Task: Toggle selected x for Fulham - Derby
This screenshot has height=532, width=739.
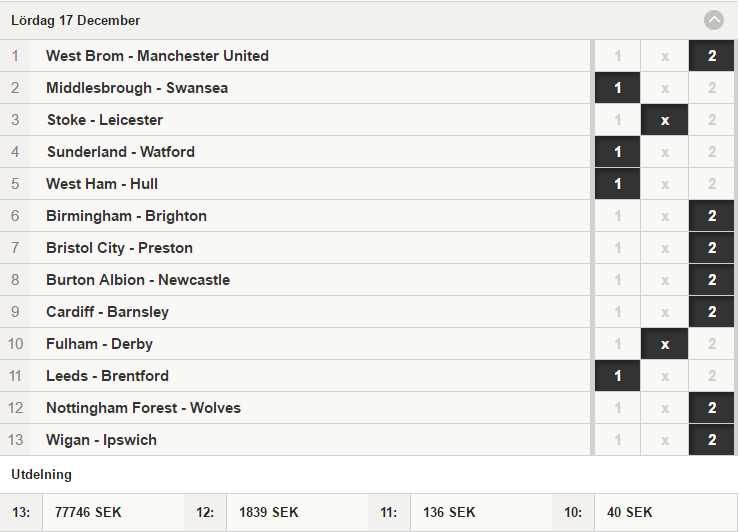Action: 665,344
